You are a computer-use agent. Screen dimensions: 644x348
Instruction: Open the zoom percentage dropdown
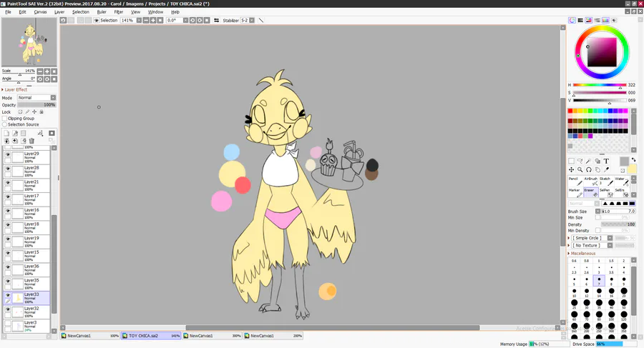(139, 20)
